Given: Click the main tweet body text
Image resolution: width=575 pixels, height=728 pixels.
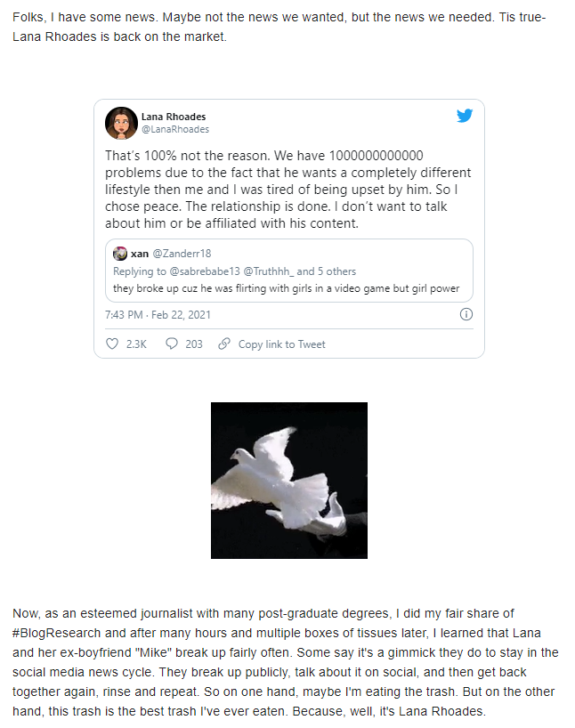Looking at the screenshot, I should 288,190.
